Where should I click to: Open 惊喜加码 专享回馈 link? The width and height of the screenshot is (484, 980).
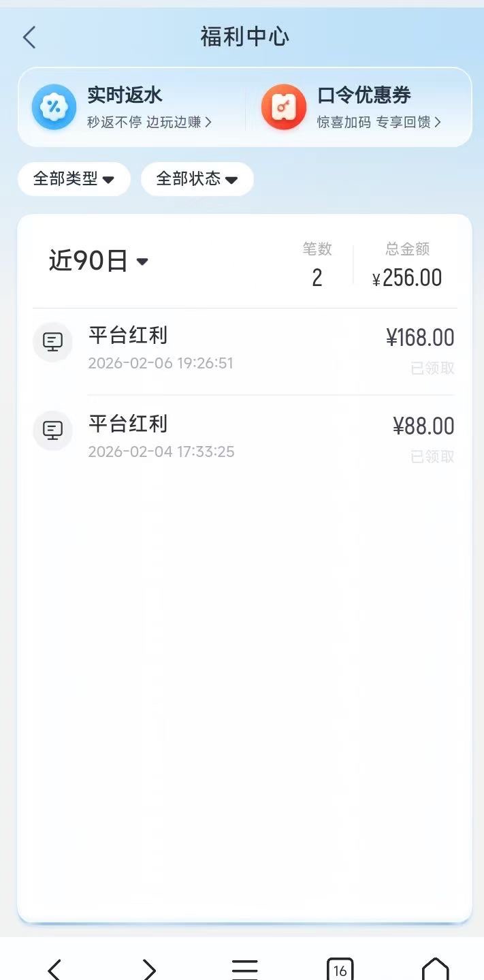coord(379,123)
